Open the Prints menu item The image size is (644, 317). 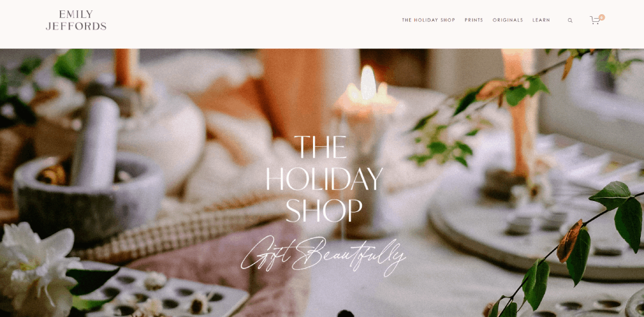tap(473, 20)
